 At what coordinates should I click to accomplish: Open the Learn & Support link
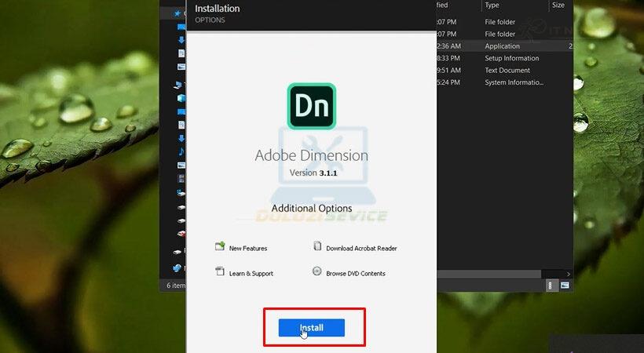pyautogui.click(x=251, y=274)
